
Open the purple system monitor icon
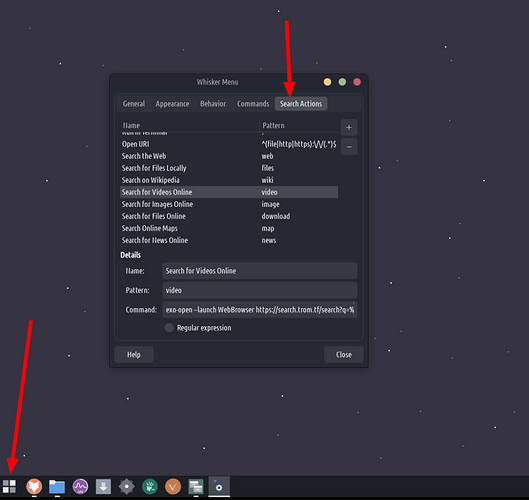coord(80,487)
